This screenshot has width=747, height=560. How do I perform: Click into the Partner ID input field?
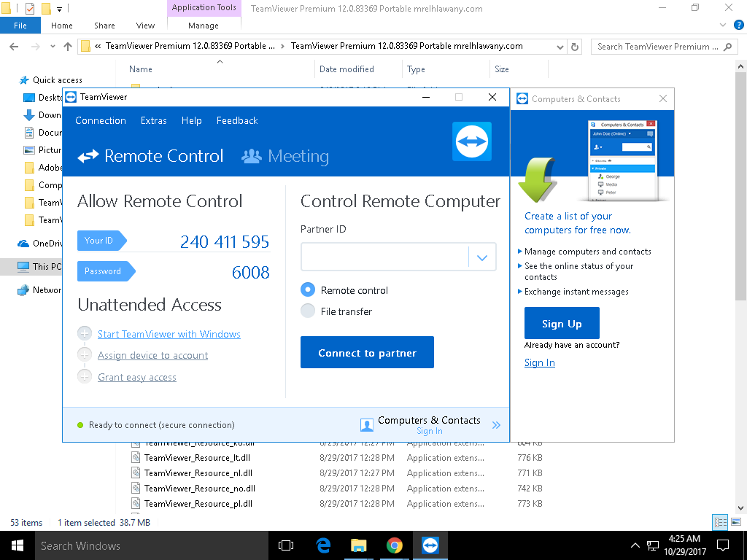click(x=384, y=257)
